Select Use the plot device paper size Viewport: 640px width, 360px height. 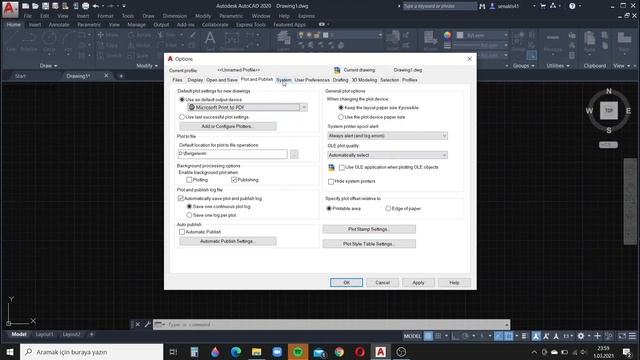coord(341,117)
